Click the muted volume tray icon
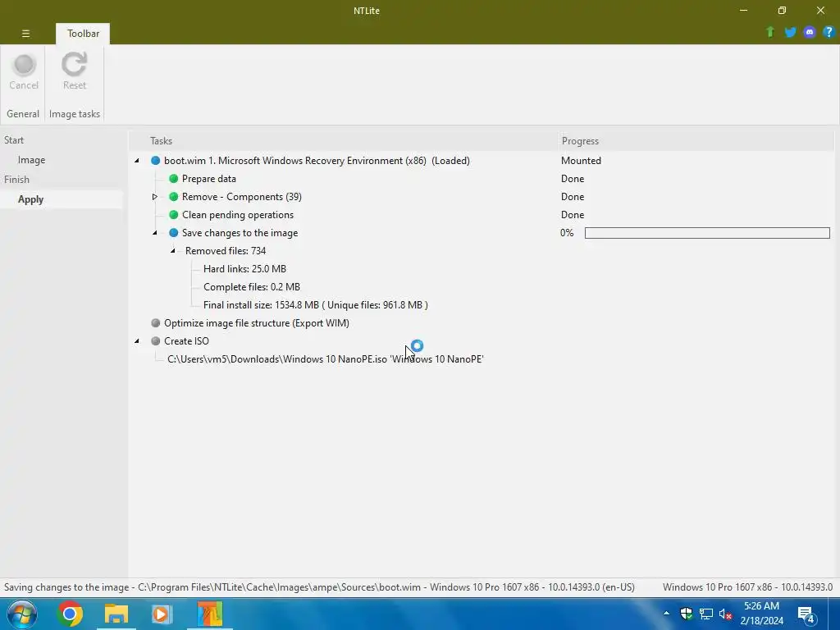This screenshot has height=630, width=840. 725,614
